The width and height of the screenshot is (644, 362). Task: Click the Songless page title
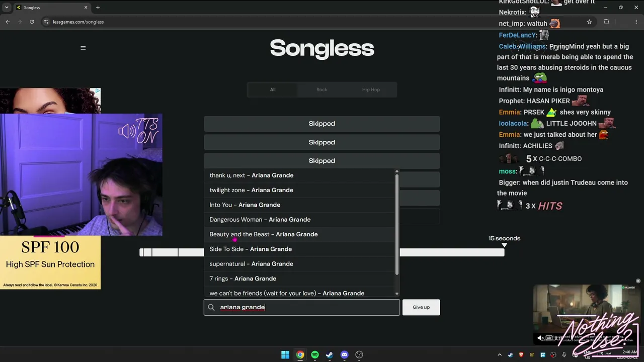tap(322, 48)
